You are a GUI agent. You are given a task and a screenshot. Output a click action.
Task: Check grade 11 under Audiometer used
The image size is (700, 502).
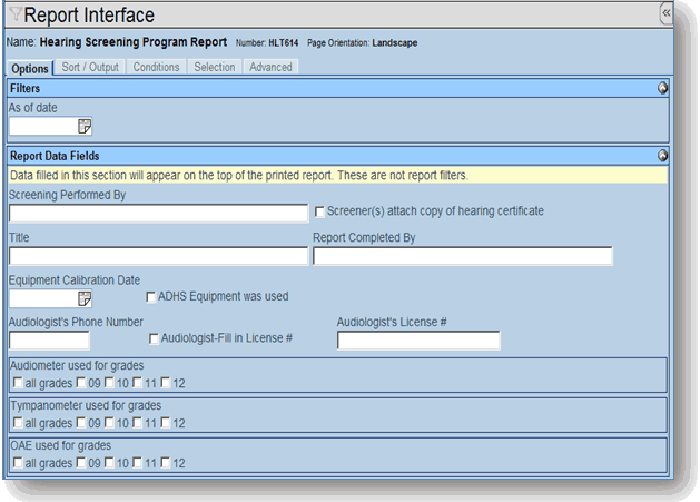[137, 382]
